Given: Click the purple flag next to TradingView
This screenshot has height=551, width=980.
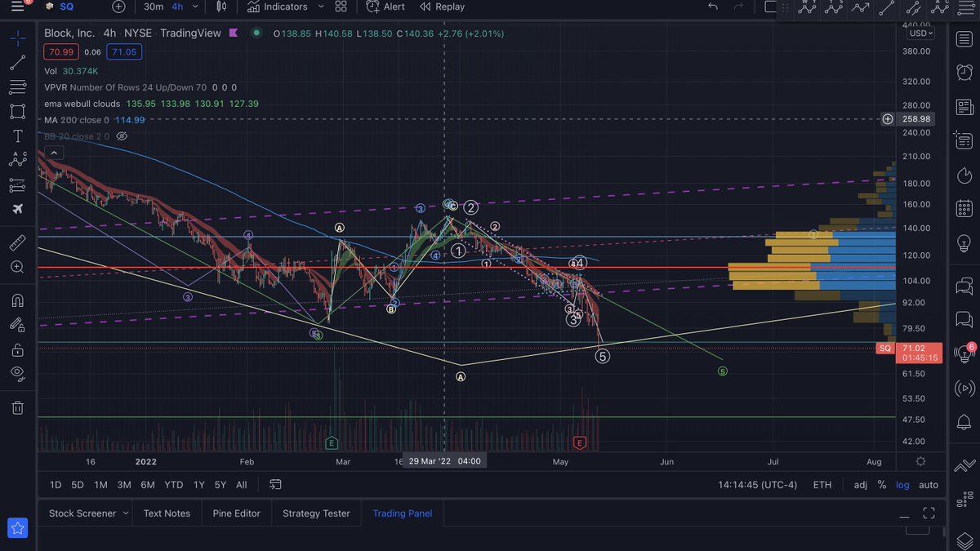Looking at the screenshot, I should pos(234,33).
